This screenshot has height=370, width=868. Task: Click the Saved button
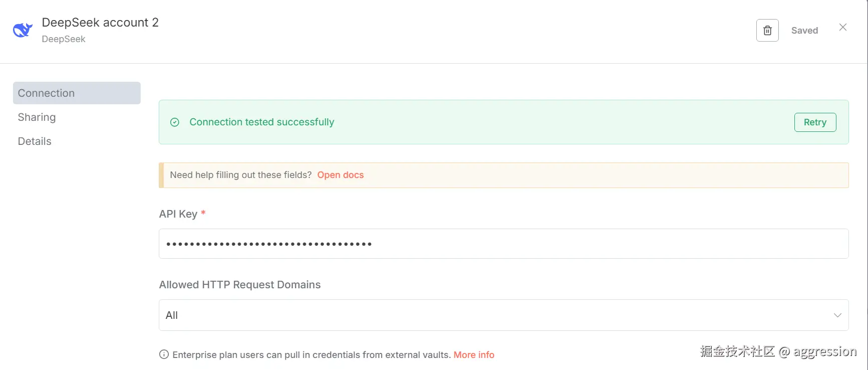[x=804, y=31]
